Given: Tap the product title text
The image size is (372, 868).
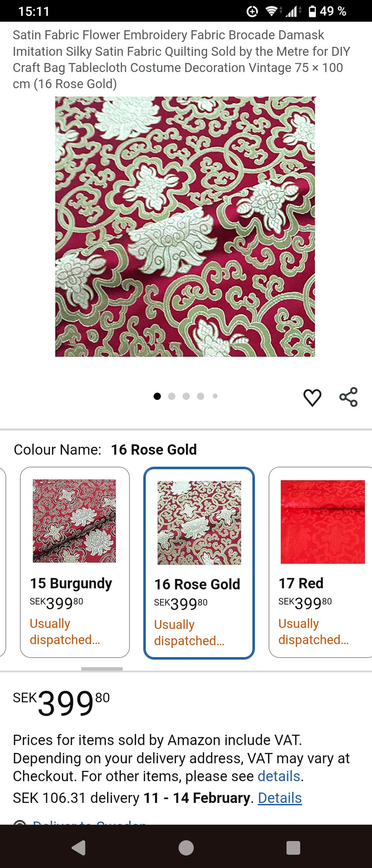Looking at the screenshot, I should point(181,59).
